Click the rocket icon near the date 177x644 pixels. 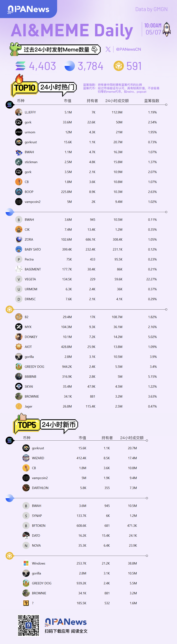coord(167,29)
